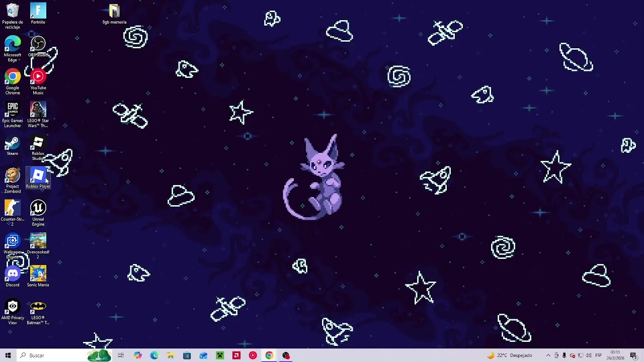The image size is (644, 362).
Task: Select the Sonic Mania desktop shortcut
Action: point(38,277)
